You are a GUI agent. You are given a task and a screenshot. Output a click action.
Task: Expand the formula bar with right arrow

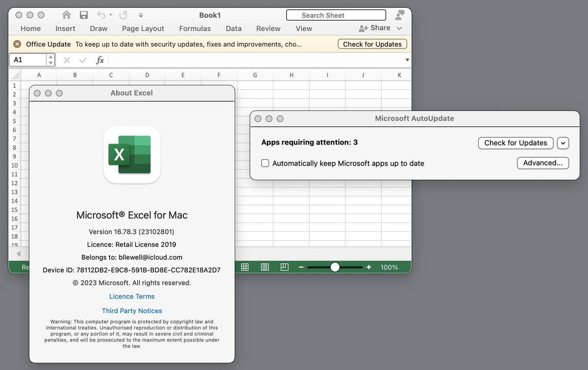click(x=407, y=60)
